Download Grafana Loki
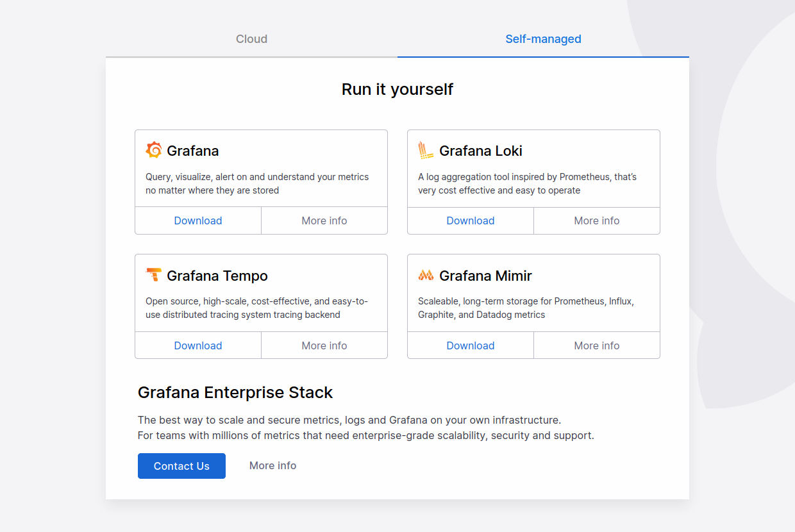Image resolution: width=795 pixels, height=532 pixels. click(470, 220)
